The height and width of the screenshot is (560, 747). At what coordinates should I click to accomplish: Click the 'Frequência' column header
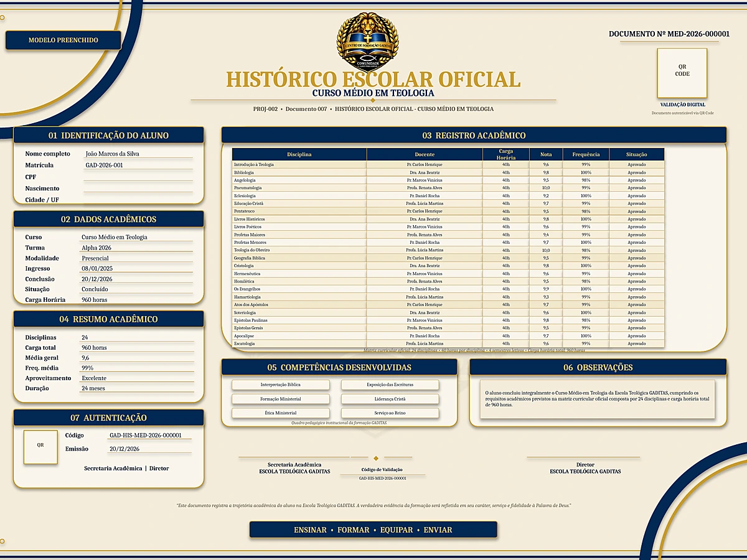586,154
